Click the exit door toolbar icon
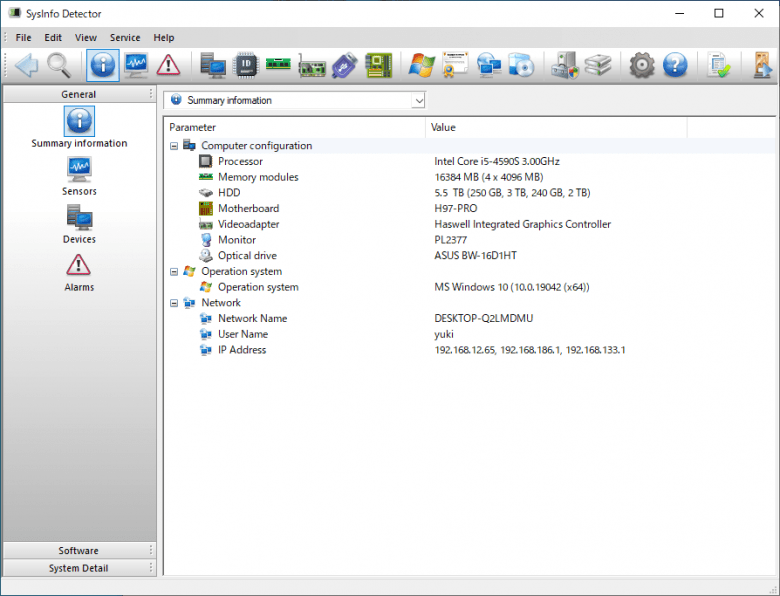This screenshot has width=780, height=596. [762, 65]
